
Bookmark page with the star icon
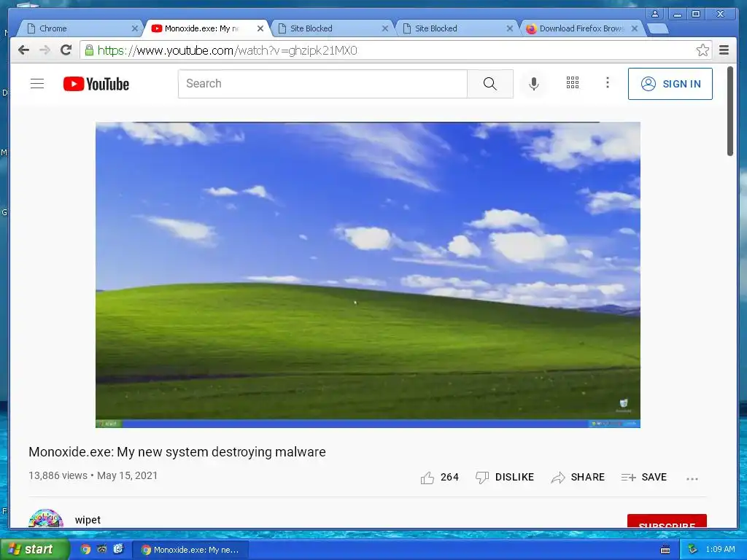click(x=703, y=50)
